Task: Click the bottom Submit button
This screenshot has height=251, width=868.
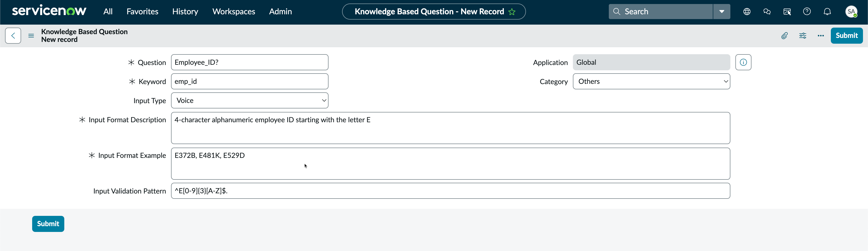Action: pos(48,224)
